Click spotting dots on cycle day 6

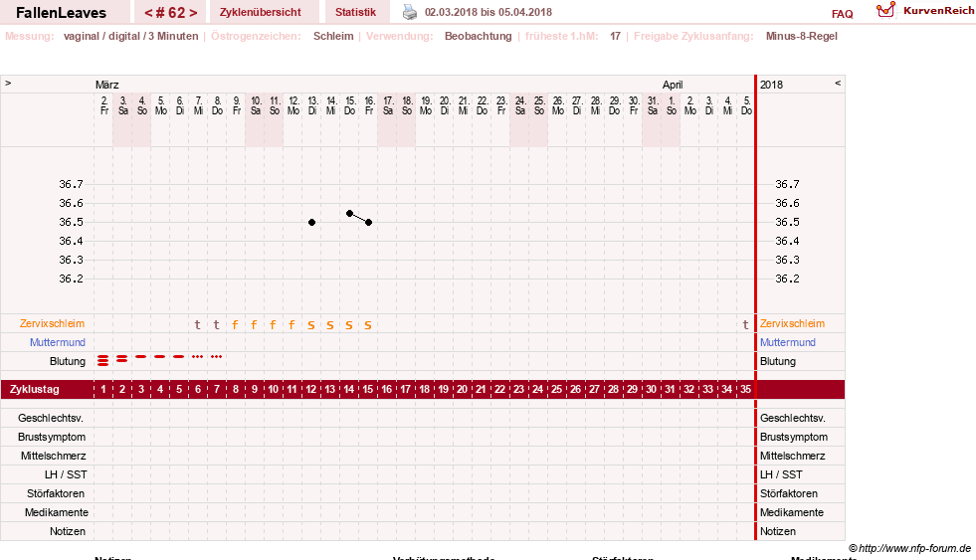[x=197, y=356]
